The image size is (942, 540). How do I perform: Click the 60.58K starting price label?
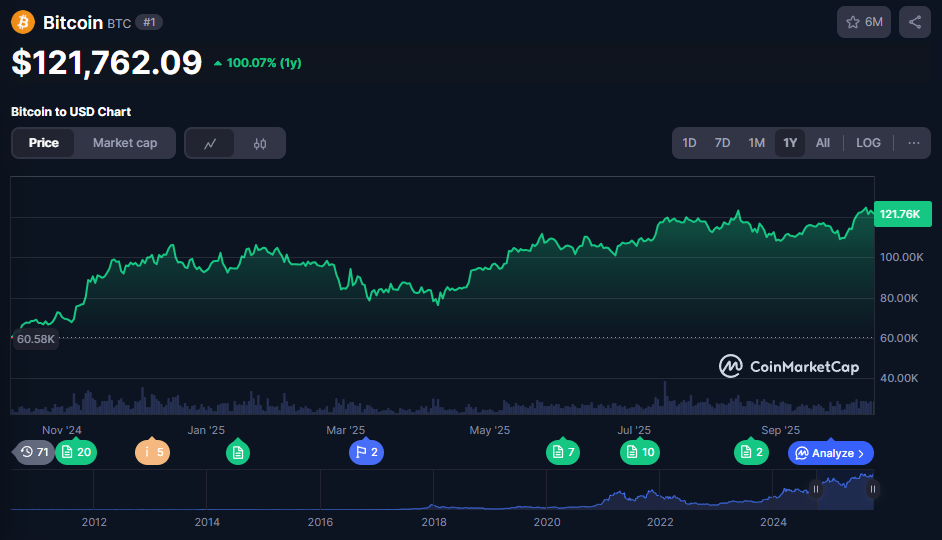pos(35,339)
